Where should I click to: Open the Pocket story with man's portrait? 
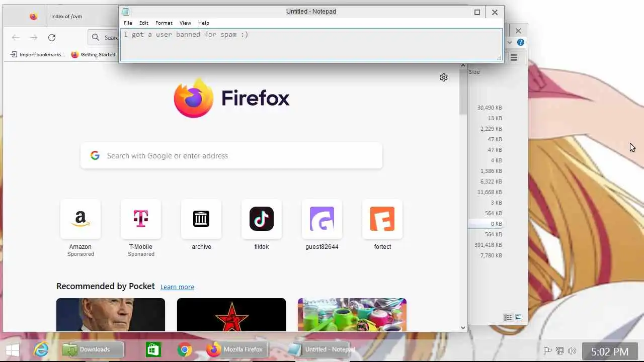tap(111, 315)
